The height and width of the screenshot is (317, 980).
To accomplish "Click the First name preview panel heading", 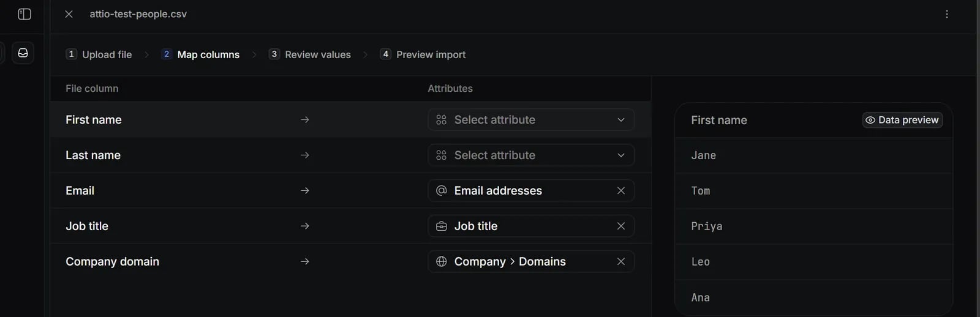I will point(719,121).
